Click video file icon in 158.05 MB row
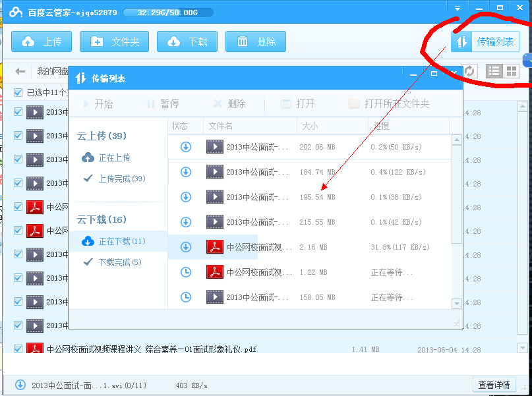Screen dimensions: 532x396 [x=215, y=297]
